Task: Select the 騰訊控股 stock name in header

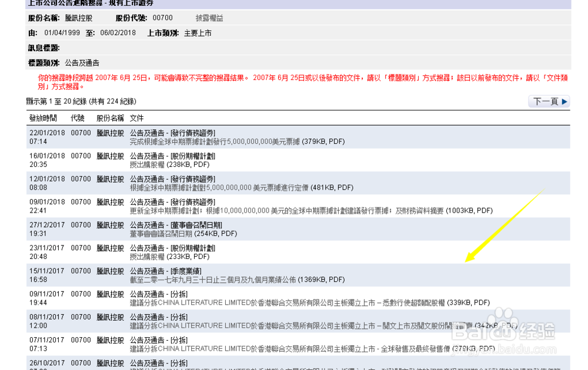Action: (x=79, y=18)
